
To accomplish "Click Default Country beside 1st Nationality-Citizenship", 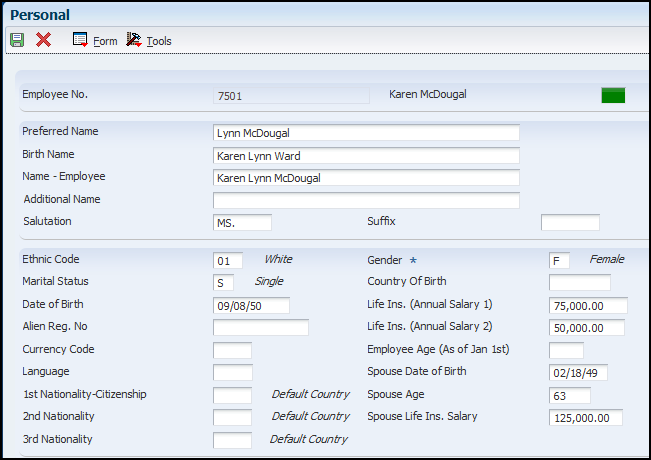I will 311,394.
